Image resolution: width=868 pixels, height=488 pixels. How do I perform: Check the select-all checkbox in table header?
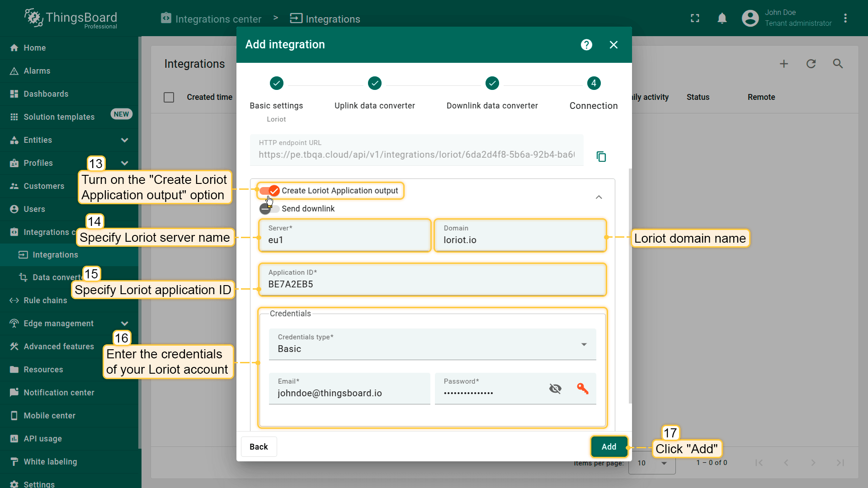click(169, 97)
